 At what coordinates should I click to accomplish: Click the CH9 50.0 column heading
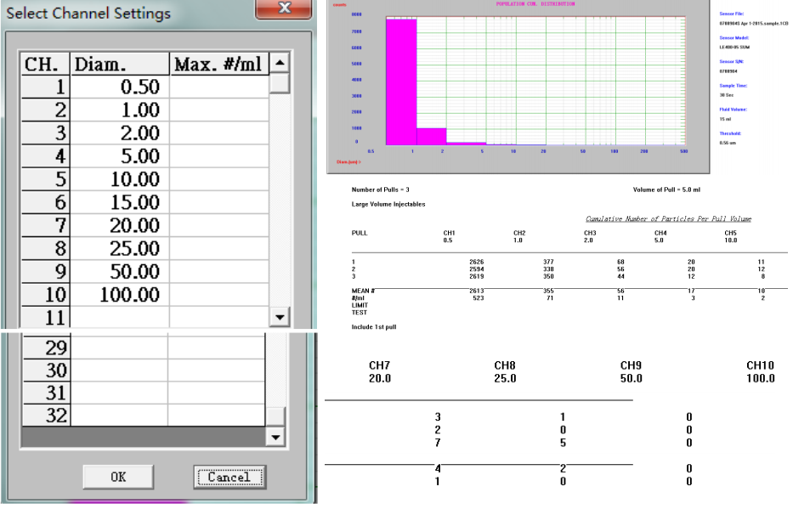tap(632, 371)
